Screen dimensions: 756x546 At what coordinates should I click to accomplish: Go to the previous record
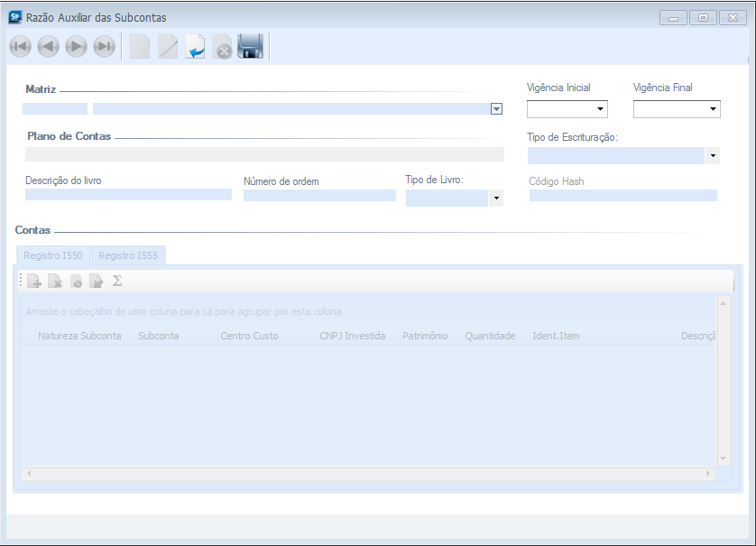click(49, 47)
